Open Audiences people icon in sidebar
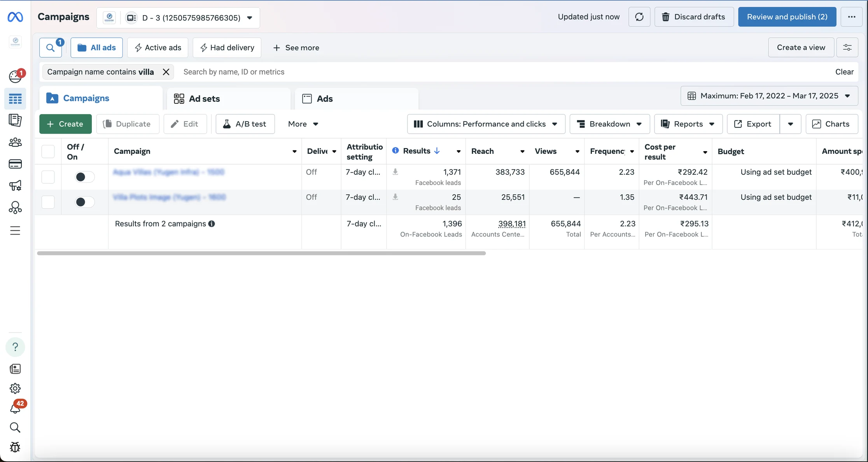Screen dimensions: 868x462 pyautogui.click(x=15, y=142)
